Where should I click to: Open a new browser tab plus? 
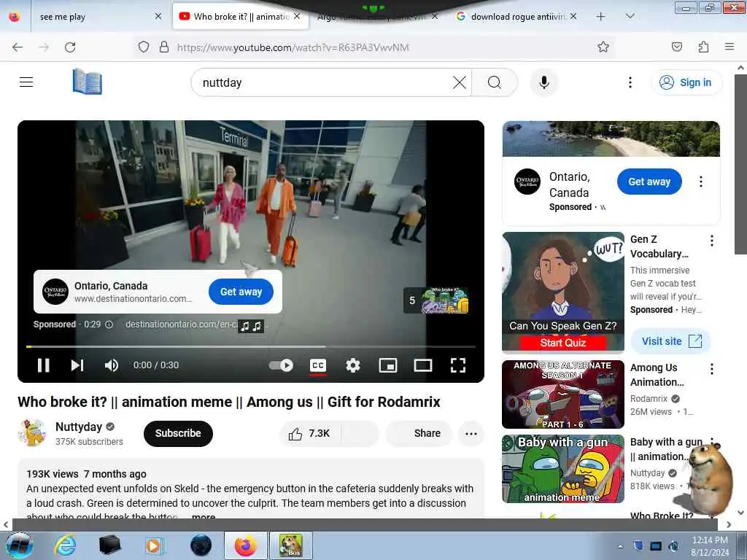click(x=601, y=16)
